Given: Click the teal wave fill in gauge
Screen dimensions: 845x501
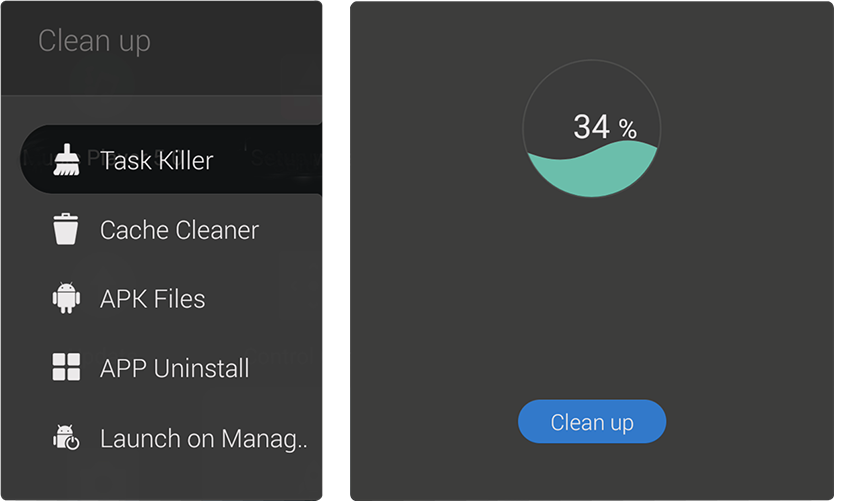Looking at the screenshot, I should pyautogui.click(x=592, y=173).
